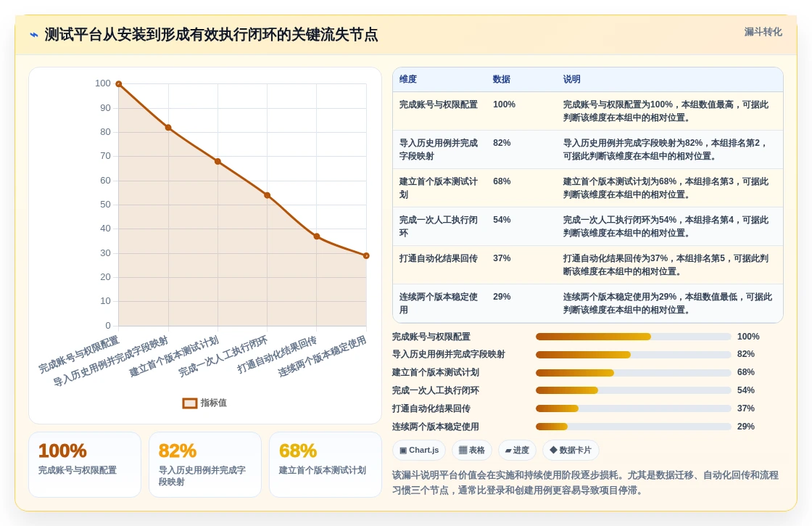Image resolution: width=812 pixels, height=526 pixels.
Task: Click the chart data point at 29
Action: point(366,255)
